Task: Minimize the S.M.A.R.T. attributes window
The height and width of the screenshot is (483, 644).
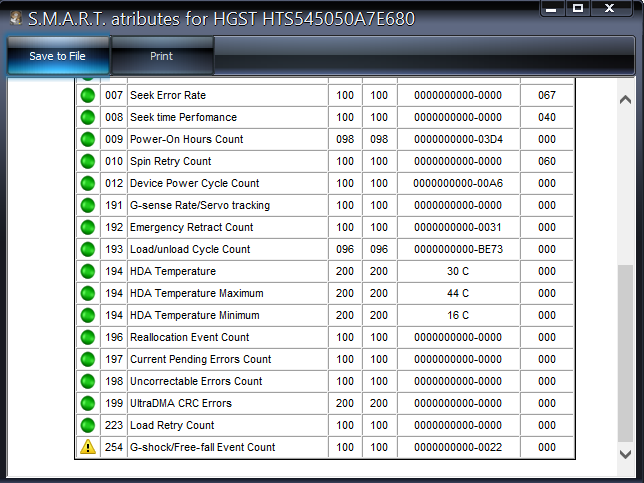Action: pyautogui.click(x=551, y=8)
